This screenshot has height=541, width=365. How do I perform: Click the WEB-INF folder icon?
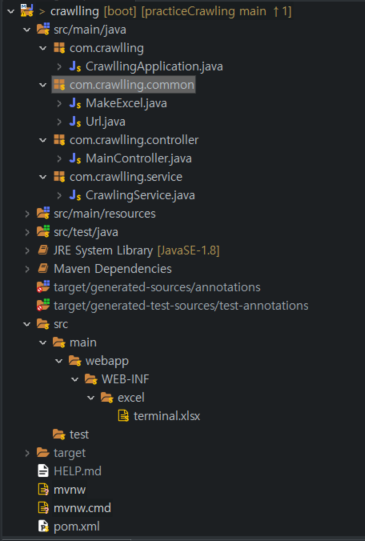pos(91,380)
